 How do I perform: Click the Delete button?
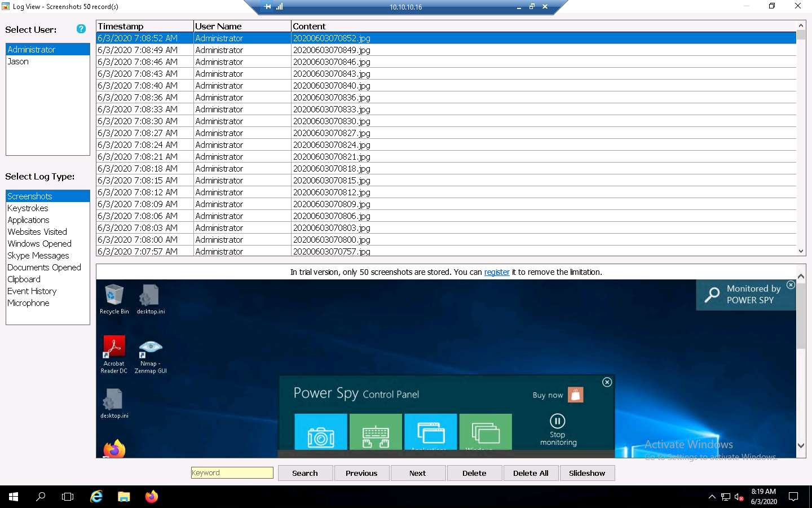point(474,473)
